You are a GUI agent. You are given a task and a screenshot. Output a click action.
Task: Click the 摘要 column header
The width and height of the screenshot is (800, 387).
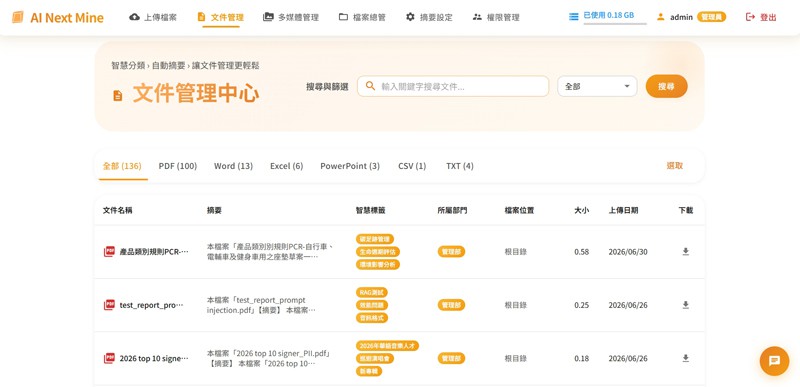(214, 210)
